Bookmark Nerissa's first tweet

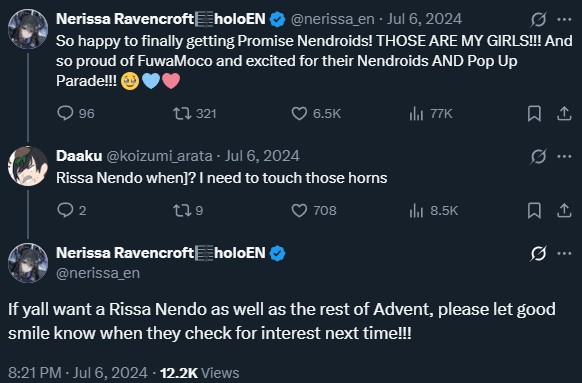[x=534, y=114]
